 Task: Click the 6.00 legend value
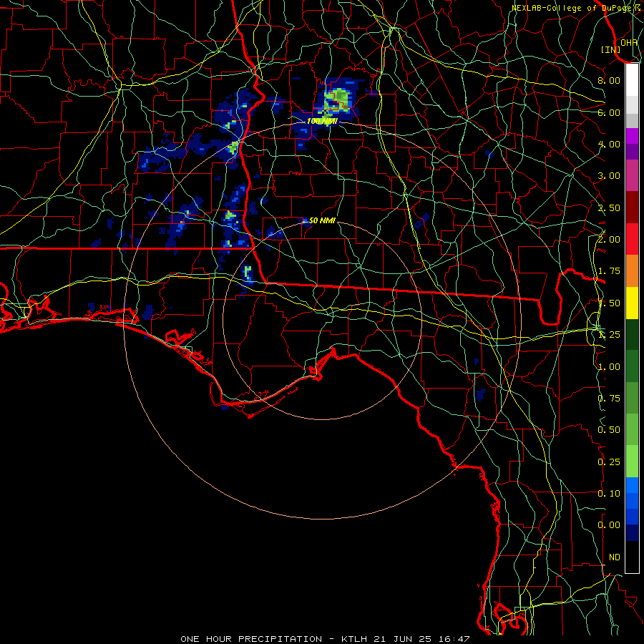[609, 112]
